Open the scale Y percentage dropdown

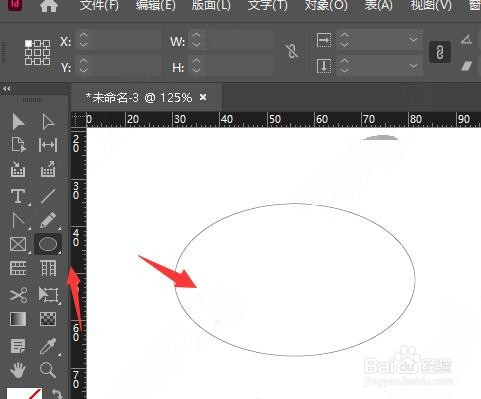[x=413, y=66]
